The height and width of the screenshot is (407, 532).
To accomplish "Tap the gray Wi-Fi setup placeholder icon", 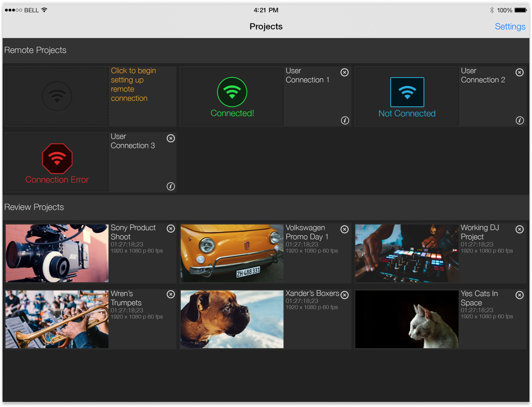I will (x=57, y=96).
